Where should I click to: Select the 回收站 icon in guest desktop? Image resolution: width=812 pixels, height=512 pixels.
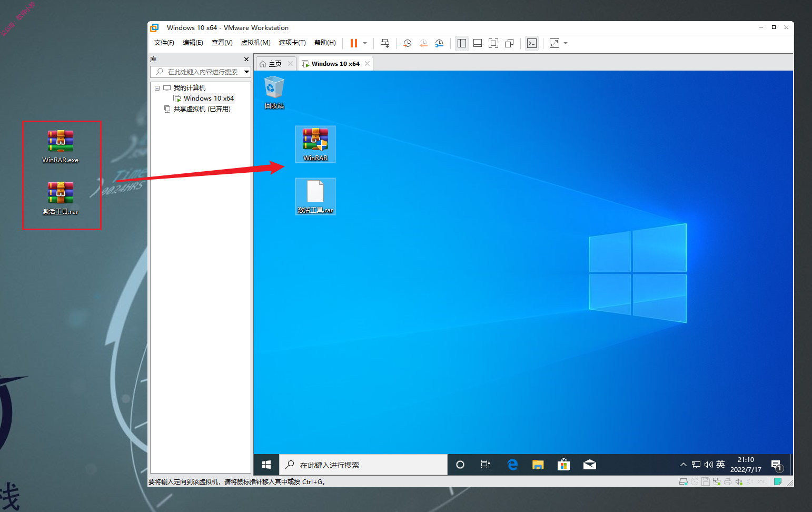point(274,93)
